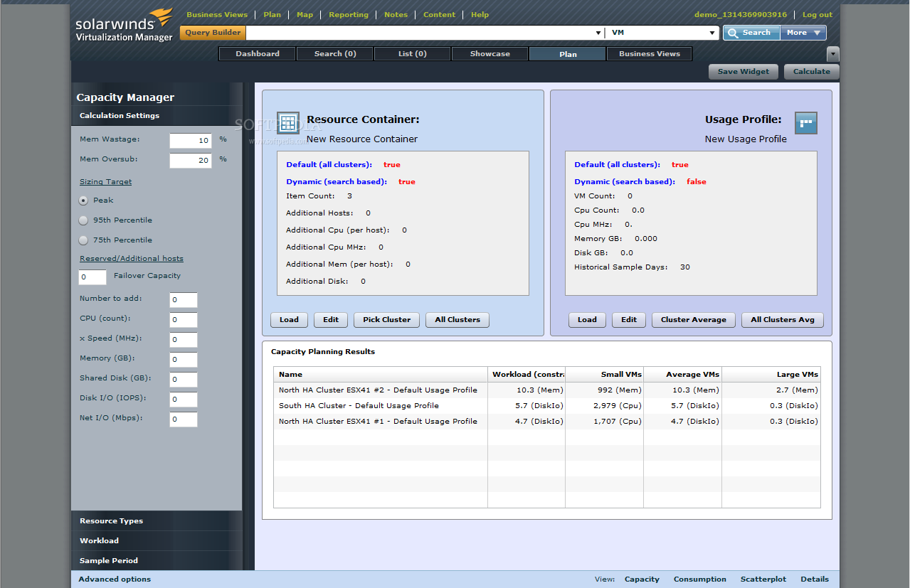
Task: Switch to the List (0) tab
Action: 413,54
